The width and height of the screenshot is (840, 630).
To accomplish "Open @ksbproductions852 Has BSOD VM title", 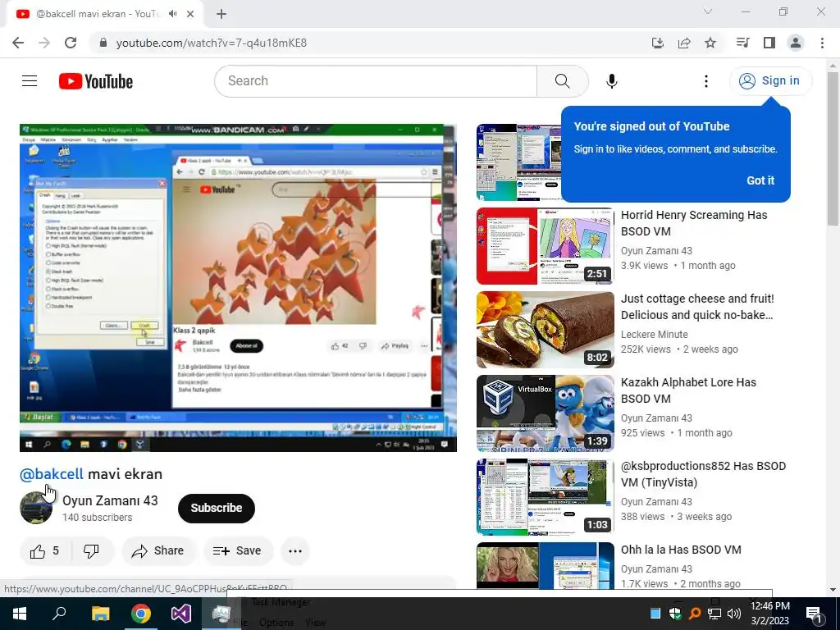I will pyautogui.click(x=703, y=473).
